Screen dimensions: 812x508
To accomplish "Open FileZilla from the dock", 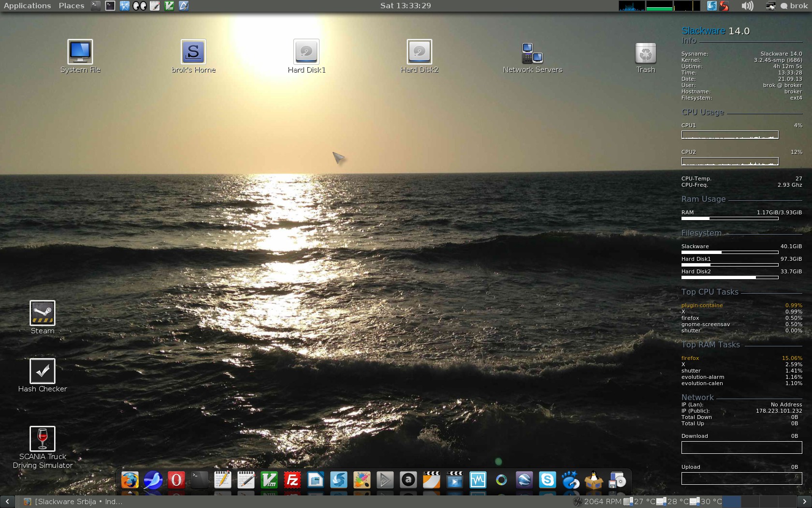I will pyautogui.click(x=292, y=480).
